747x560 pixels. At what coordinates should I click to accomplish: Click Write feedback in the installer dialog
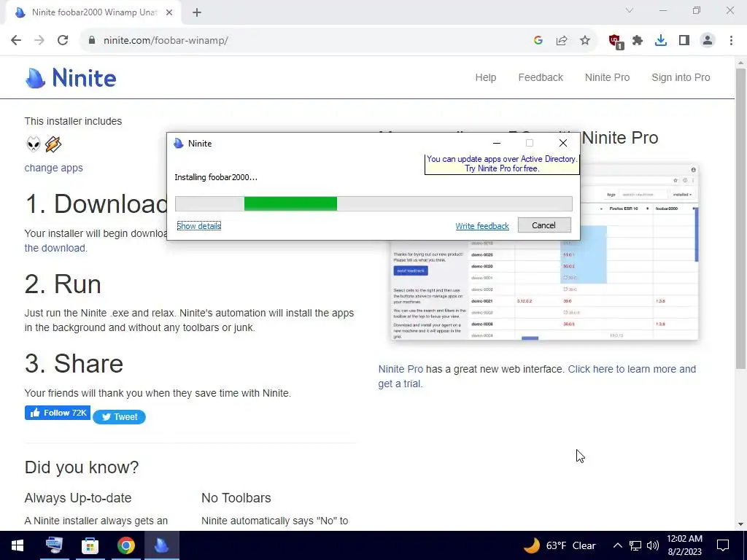(x=482, y=226)
